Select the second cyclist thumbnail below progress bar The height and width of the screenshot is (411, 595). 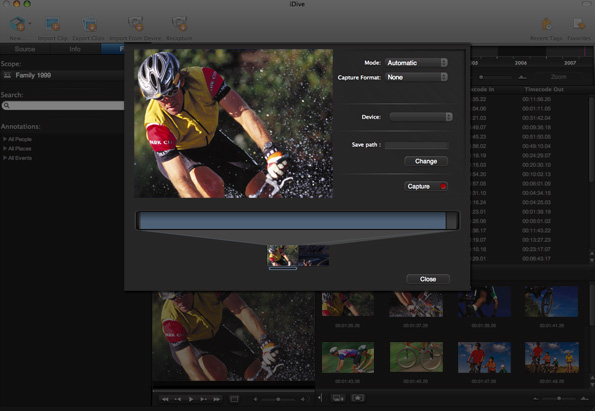(313, 255)
